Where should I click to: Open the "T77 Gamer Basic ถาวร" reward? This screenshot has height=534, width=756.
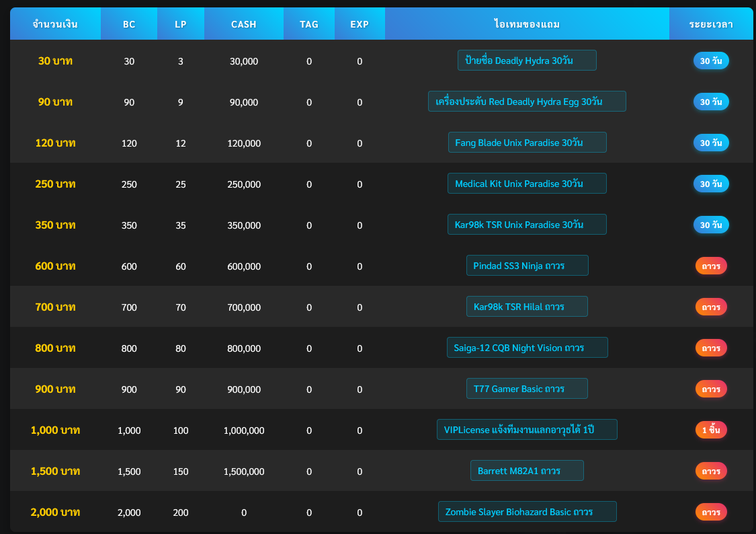[527, 388]
